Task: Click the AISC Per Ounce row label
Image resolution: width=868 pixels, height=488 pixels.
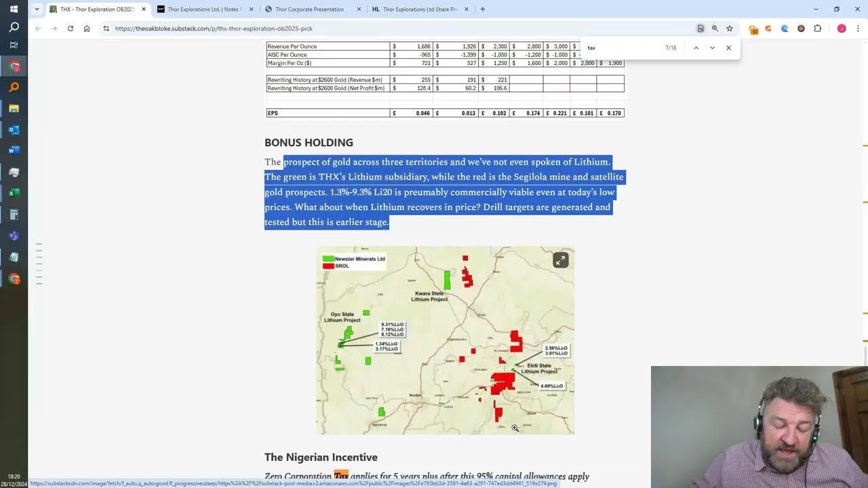Action: pos(287,54)
